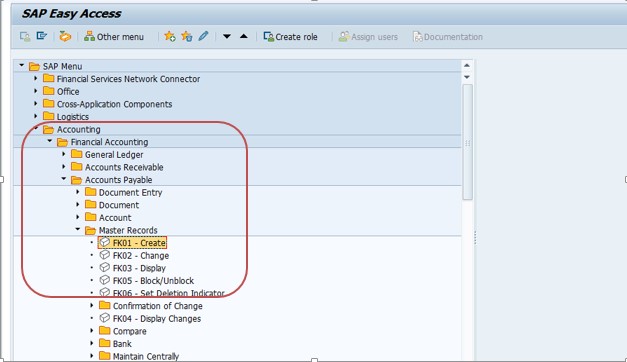Click the Confirmation of Change folder icon
This screenshot has width=627, height=362.
104,305
